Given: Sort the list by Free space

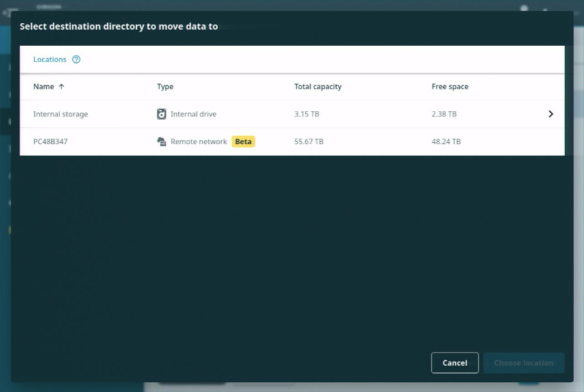Looking at the screenshot, I should point(450,86).
